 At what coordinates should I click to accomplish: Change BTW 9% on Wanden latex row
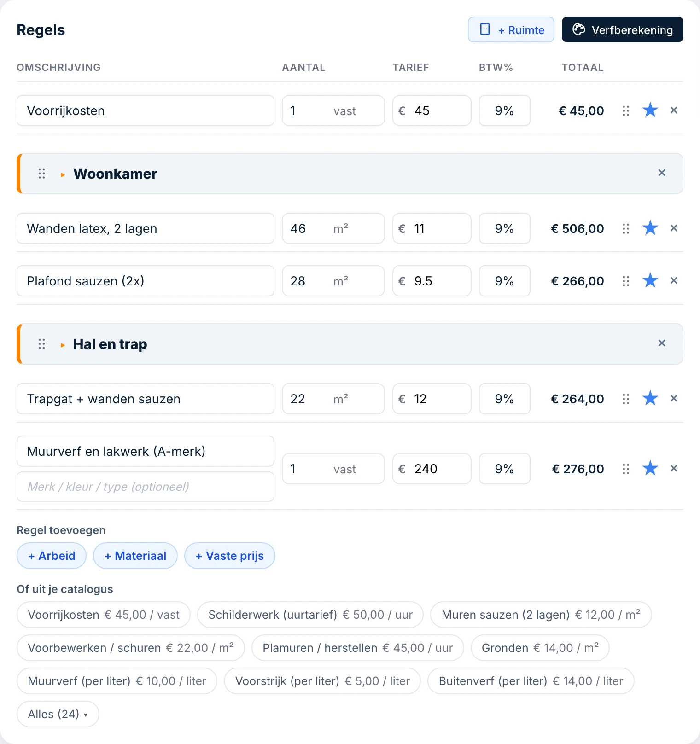(x=505, y=228)
